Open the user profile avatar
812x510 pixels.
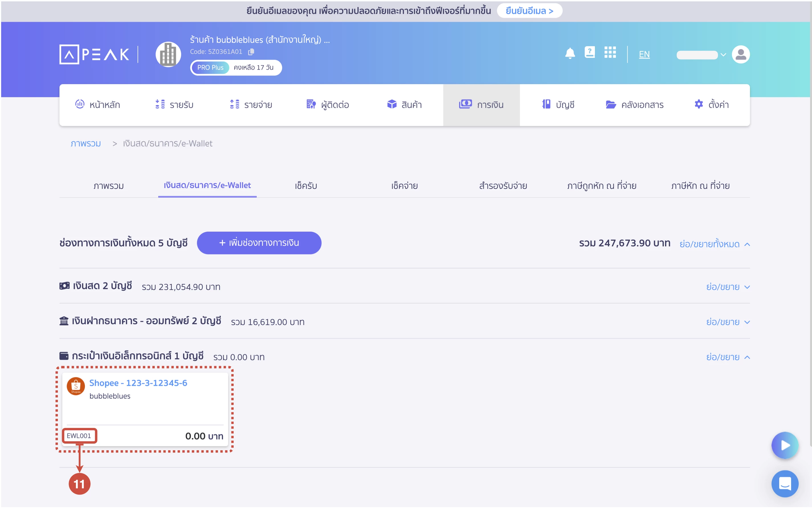[x=741, y=54]
